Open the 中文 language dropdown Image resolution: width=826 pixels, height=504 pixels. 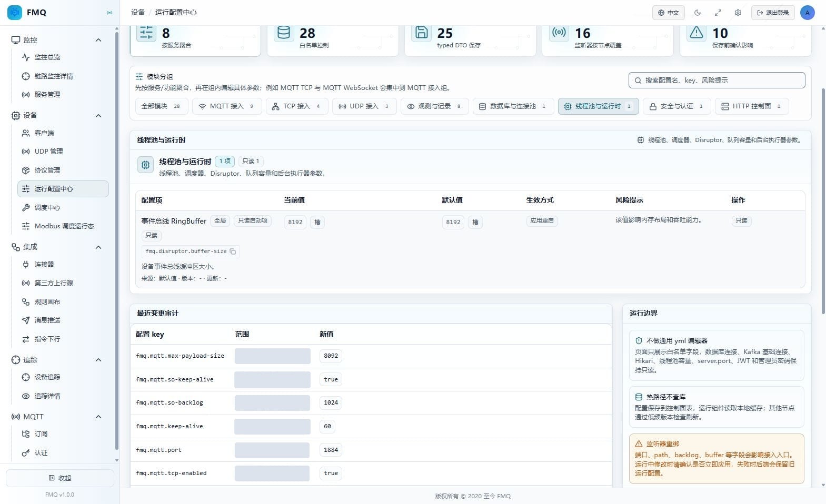click(668, 13)
